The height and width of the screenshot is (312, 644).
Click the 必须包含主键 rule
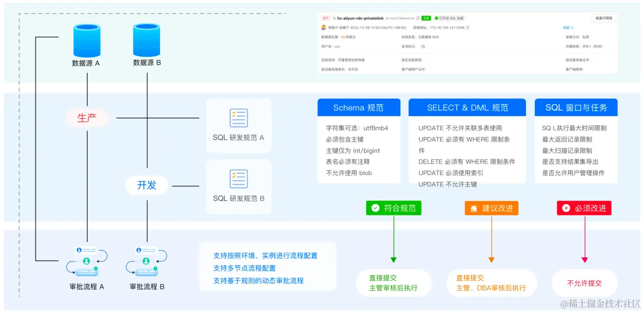(x=345, y=139)
